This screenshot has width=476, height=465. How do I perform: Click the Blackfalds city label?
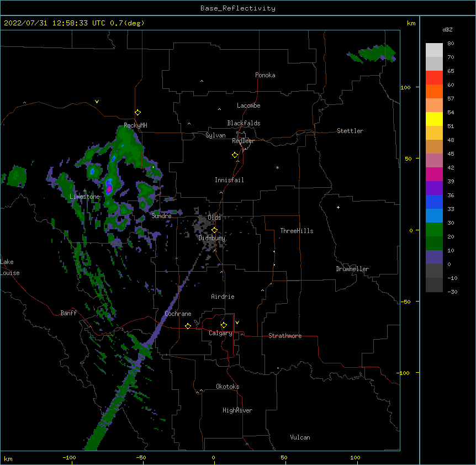tap(244, 123)
